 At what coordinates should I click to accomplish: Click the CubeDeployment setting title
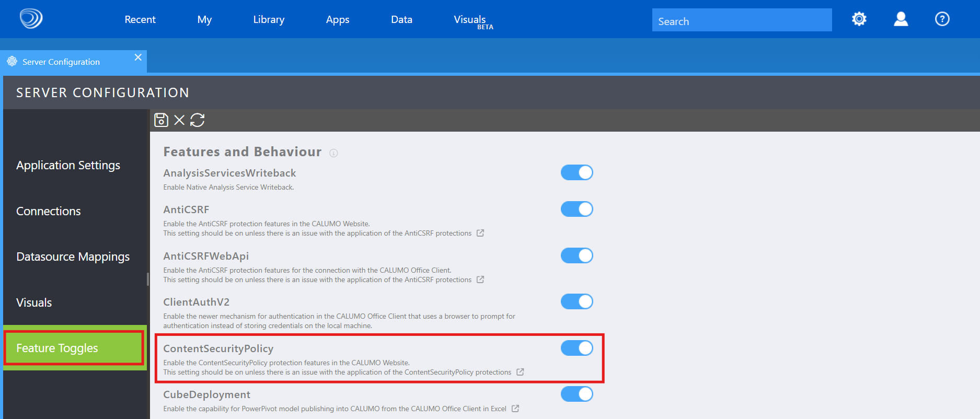(x=207, y=394)
